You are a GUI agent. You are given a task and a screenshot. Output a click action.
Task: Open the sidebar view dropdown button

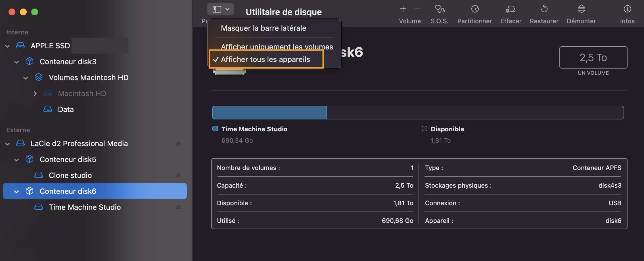tap(221, 9)
